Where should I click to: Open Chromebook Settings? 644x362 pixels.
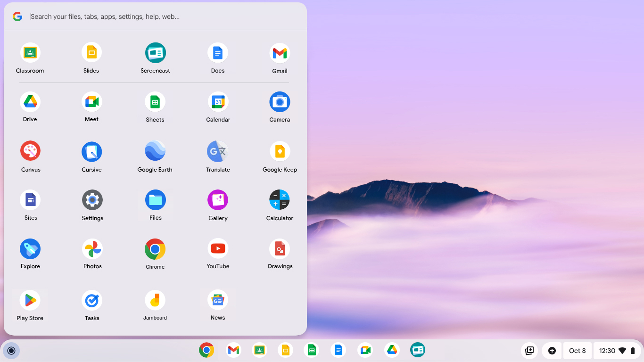tap(91, 199)
